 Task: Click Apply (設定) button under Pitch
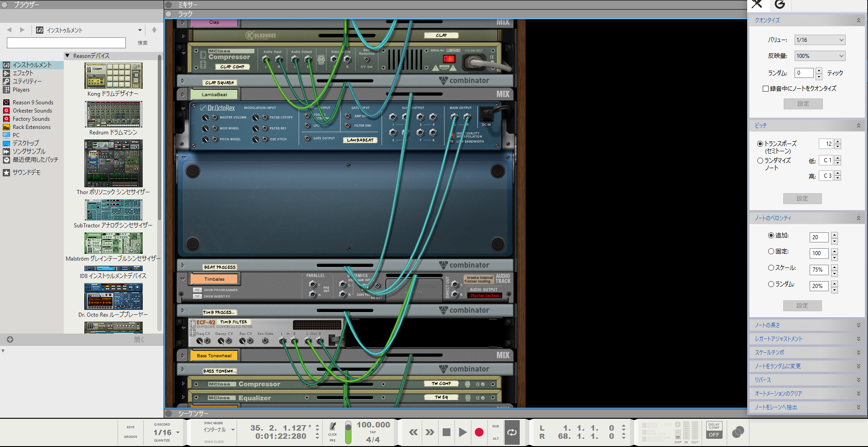coord(802,199)
